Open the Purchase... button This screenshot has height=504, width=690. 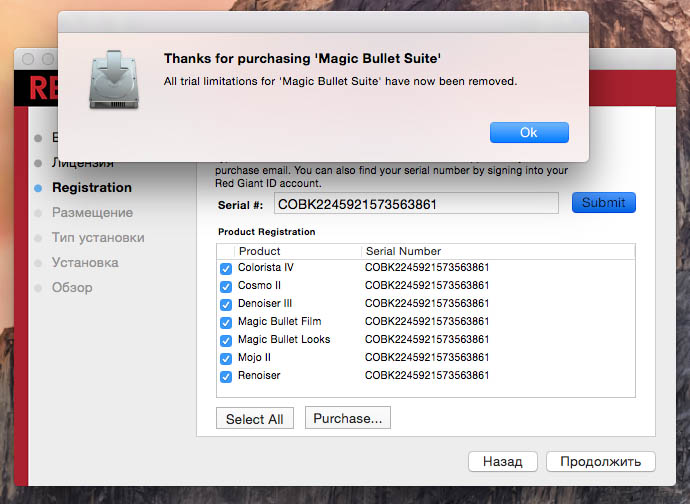(348, 418)
